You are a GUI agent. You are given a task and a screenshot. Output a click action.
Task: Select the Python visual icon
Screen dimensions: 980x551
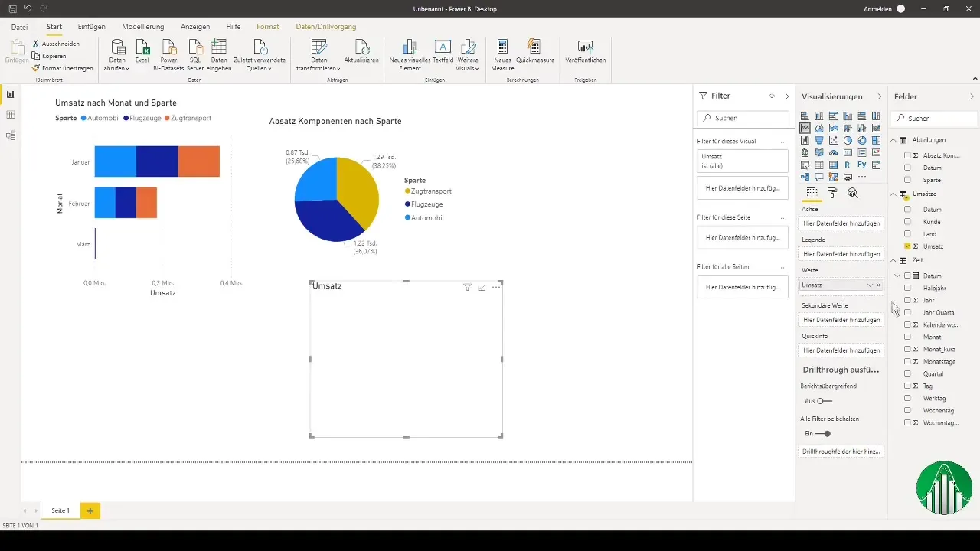[x=862, y=165]
